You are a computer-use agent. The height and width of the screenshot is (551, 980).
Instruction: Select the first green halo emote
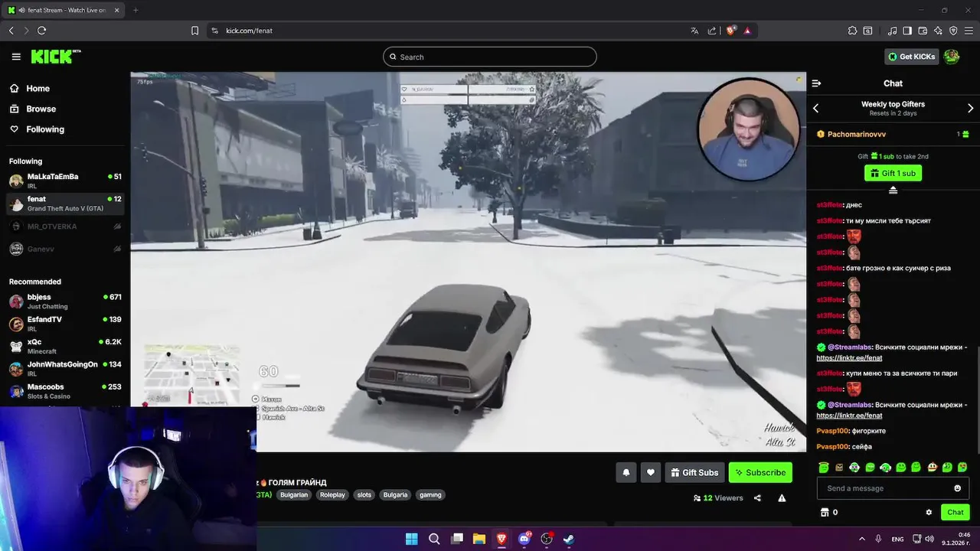pyautogui.click(x=824, y=468)
